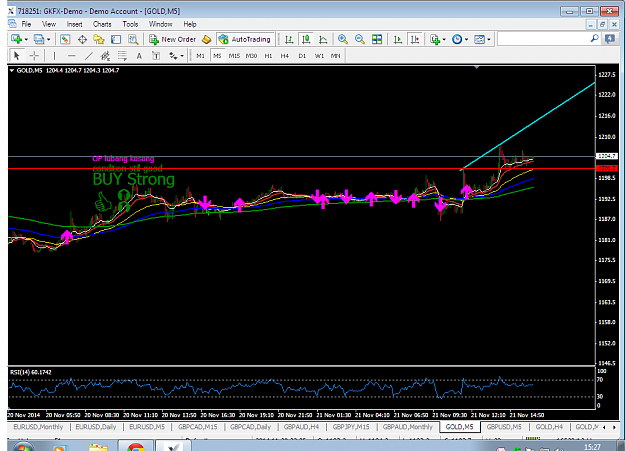The height and width of the screenshot is (451, 625).
Task: Switch to bar chart display
Action: pos(289,39)
